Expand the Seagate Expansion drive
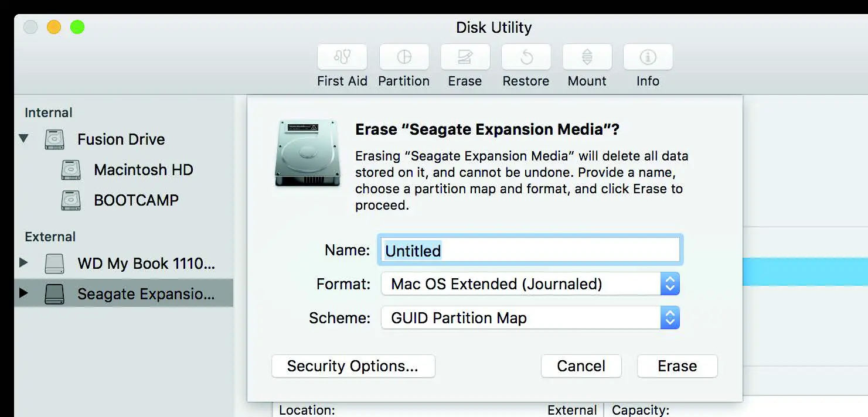The image size is (868, 417). (23, 293)
